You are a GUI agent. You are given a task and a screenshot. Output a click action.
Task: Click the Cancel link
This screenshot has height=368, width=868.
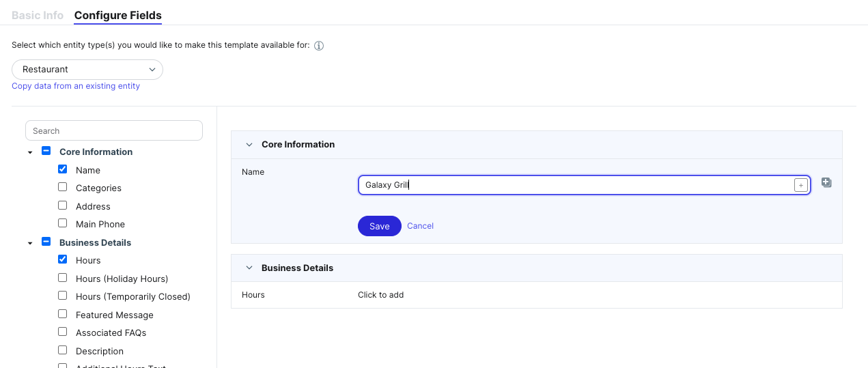click(420, 226)
